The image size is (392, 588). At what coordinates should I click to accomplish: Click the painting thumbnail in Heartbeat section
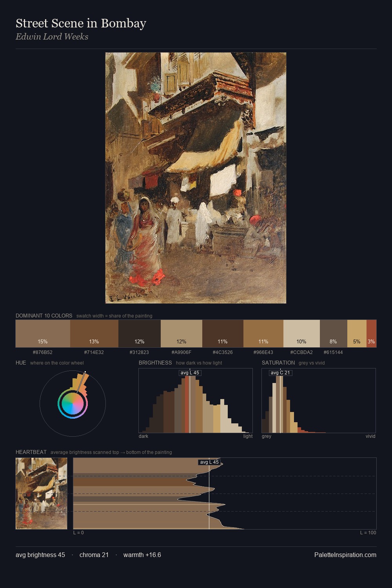(x=42, y=494)
